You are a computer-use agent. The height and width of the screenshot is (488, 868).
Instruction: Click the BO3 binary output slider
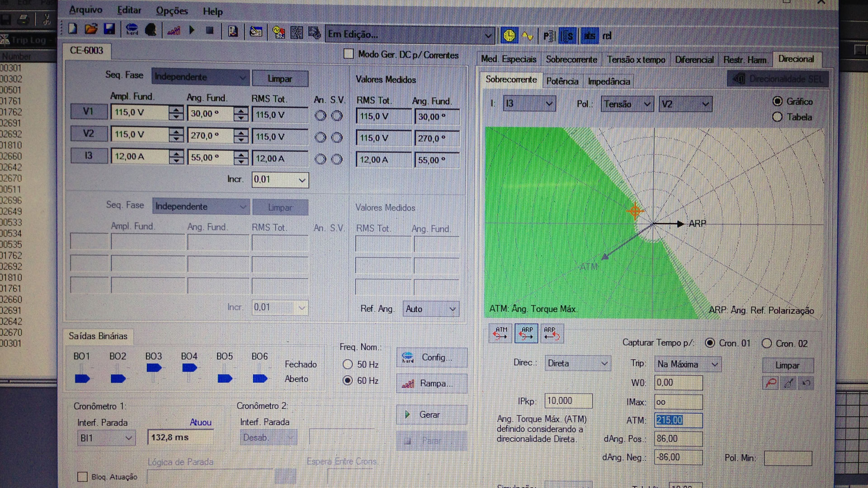[154, 368]
